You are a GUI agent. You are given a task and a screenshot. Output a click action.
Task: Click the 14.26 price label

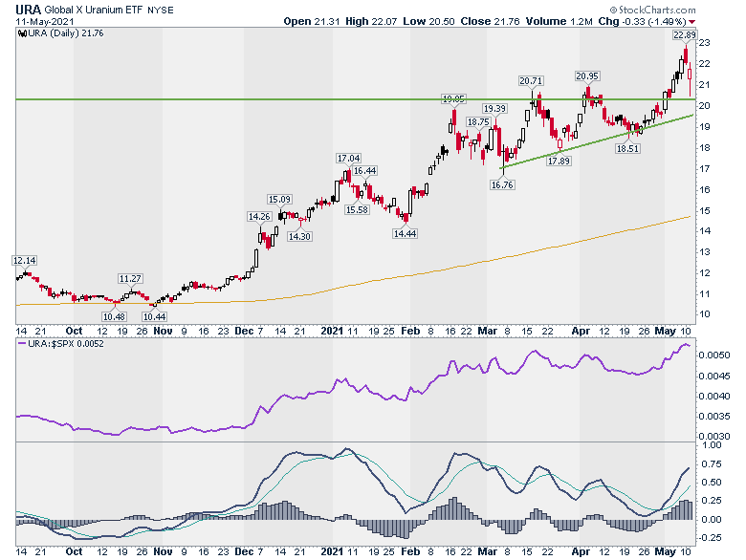(x=259, y=217)
